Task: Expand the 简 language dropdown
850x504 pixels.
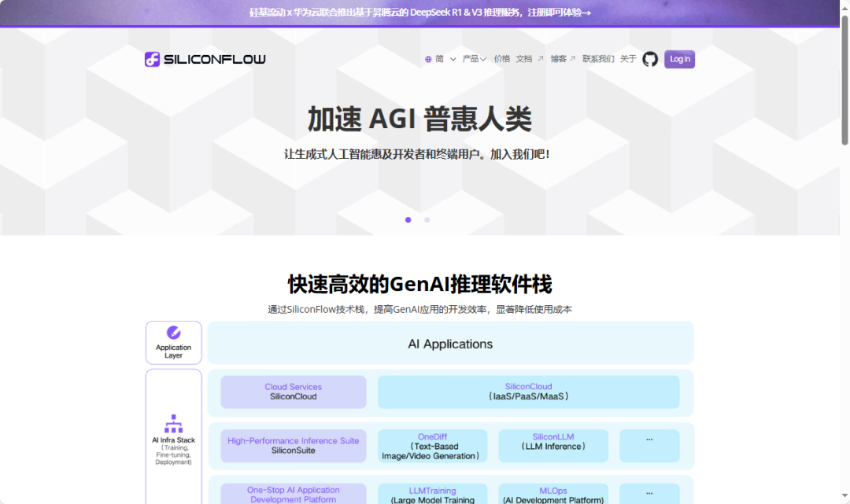Action: click(x=446, y=59)
